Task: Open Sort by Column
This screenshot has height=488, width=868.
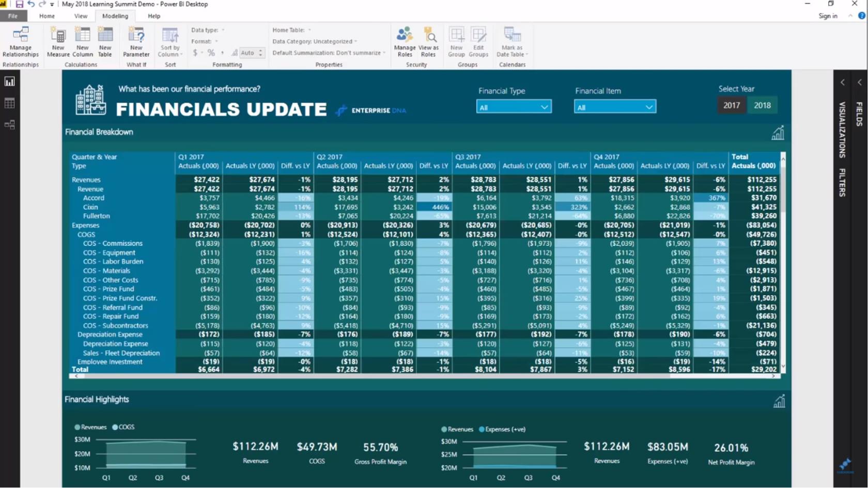Action: (x=170, y=42)
